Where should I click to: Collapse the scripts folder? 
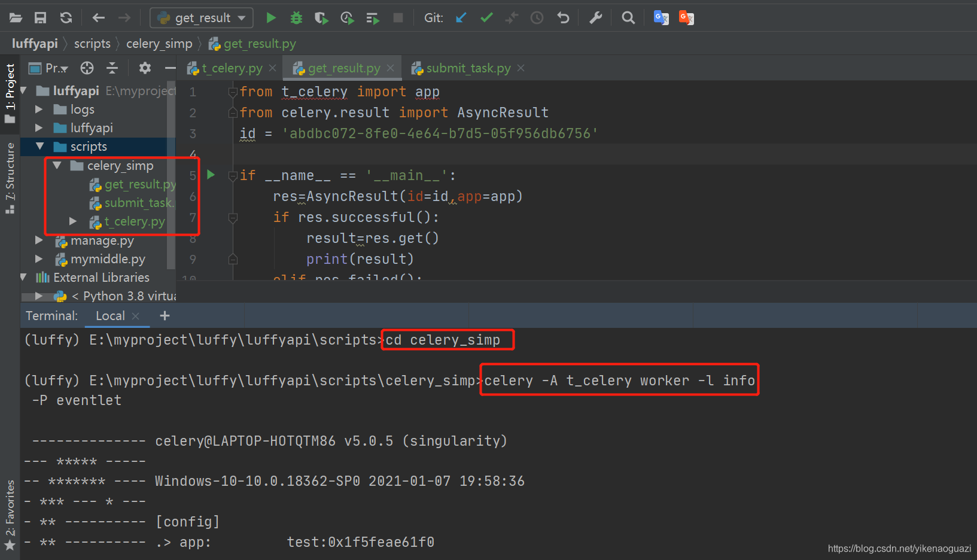(x=39, y=146)
